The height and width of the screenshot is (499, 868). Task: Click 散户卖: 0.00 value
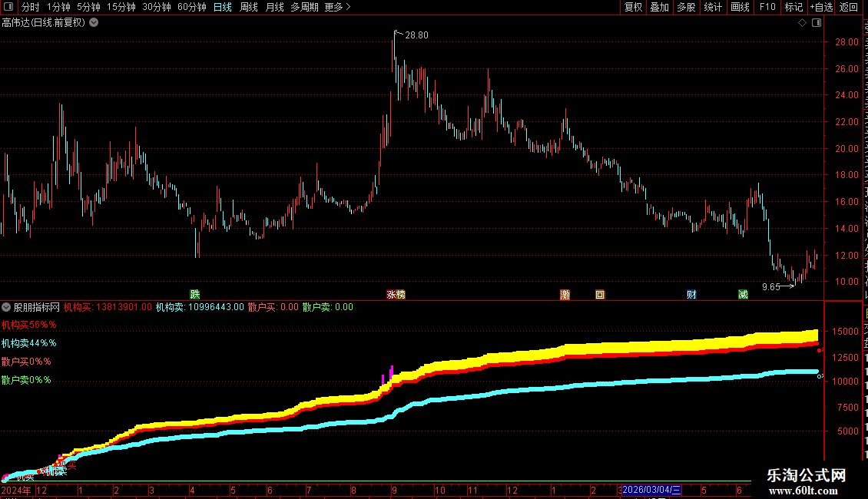point(328,307)
